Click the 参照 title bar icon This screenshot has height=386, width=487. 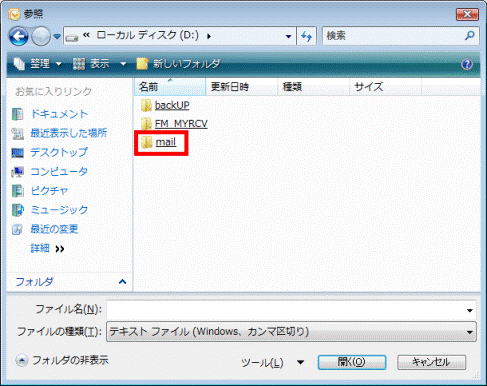coord(14,14)
